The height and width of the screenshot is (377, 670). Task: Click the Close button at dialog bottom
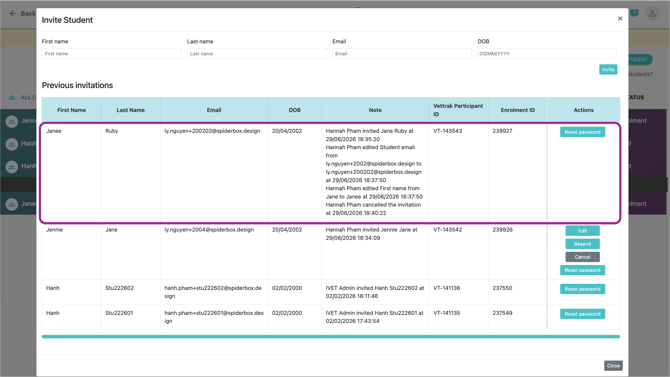[x=613, y=365]
